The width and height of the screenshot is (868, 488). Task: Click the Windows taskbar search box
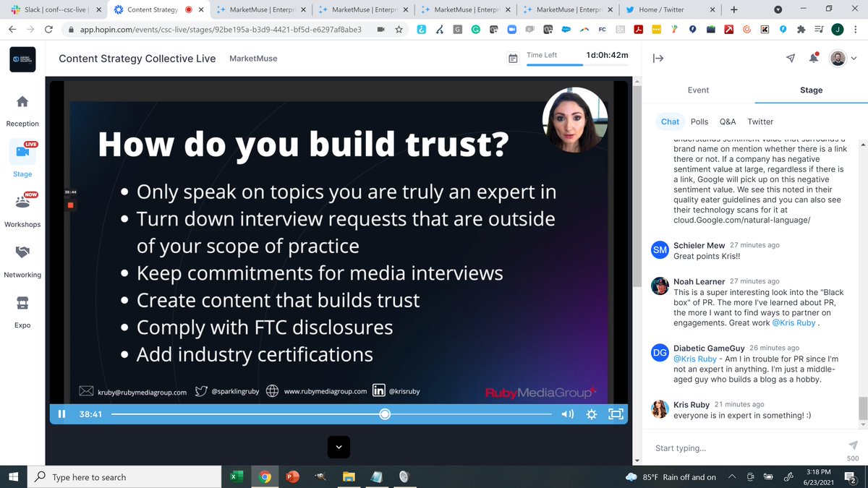click(x=124, y=477)
